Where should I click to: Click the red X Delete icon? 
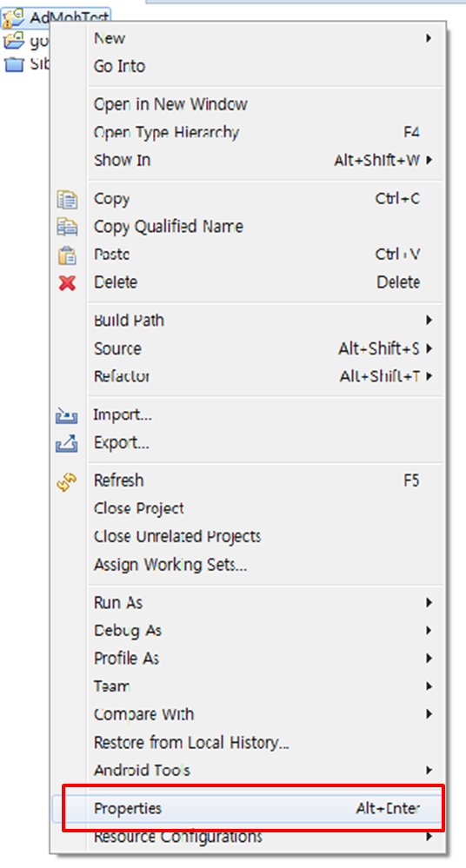(x=67, y=283)
